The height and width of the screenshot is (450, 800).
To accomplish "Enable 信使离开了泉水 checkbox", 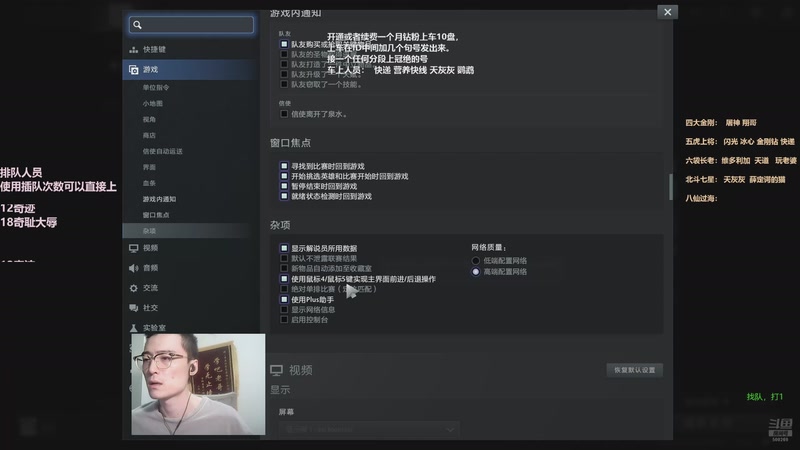I will coord(284,114).
